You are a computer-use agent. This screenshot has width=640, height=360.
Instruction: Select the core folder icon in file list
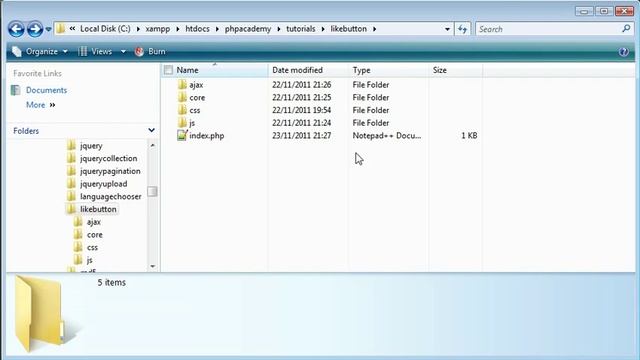[182, 97]
